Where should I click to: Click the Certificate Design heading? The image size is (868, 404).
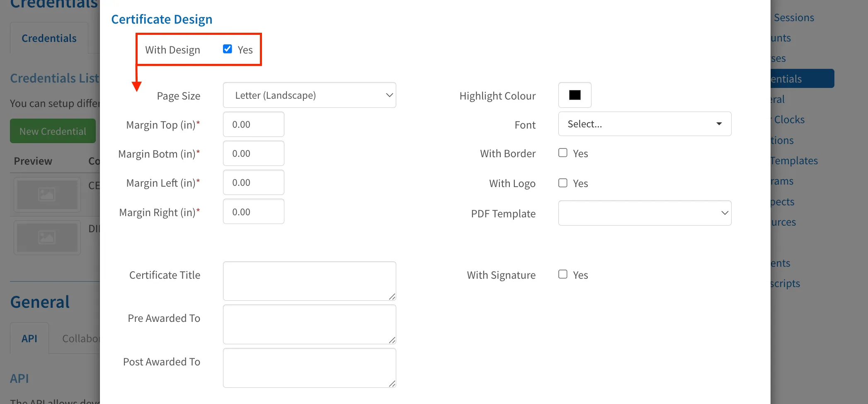tap(162, 19)
